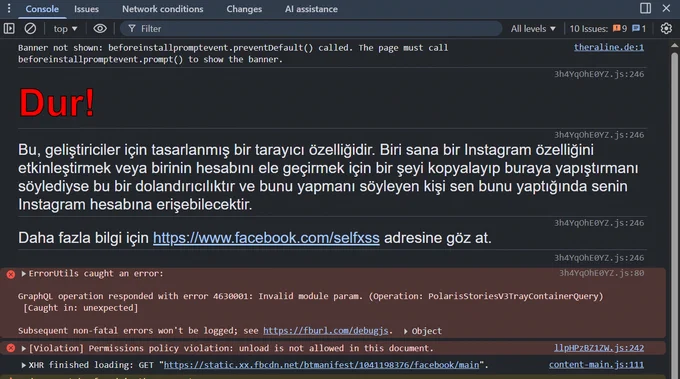Open the 1 improvement issue counter
This screenshot has width=680, height=379.
[x=639, y=29]
